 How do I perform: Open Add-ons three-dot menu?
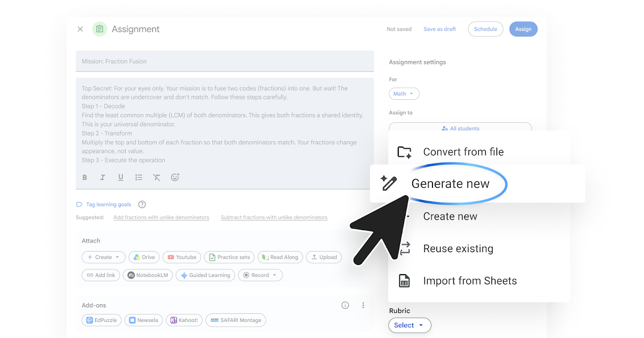(x=363, y=305)
